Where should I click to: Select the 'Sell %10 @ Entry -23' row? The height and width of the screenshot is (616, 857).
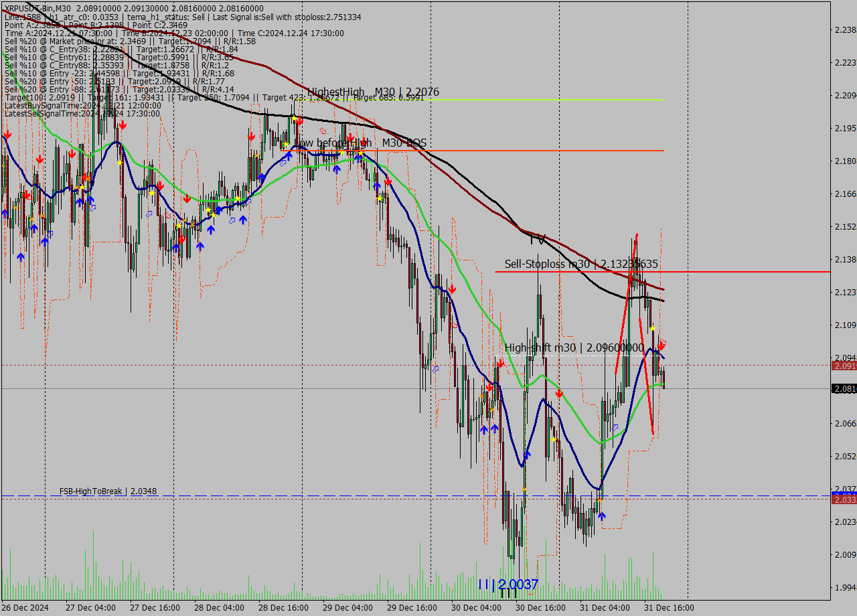coord(119,73)
